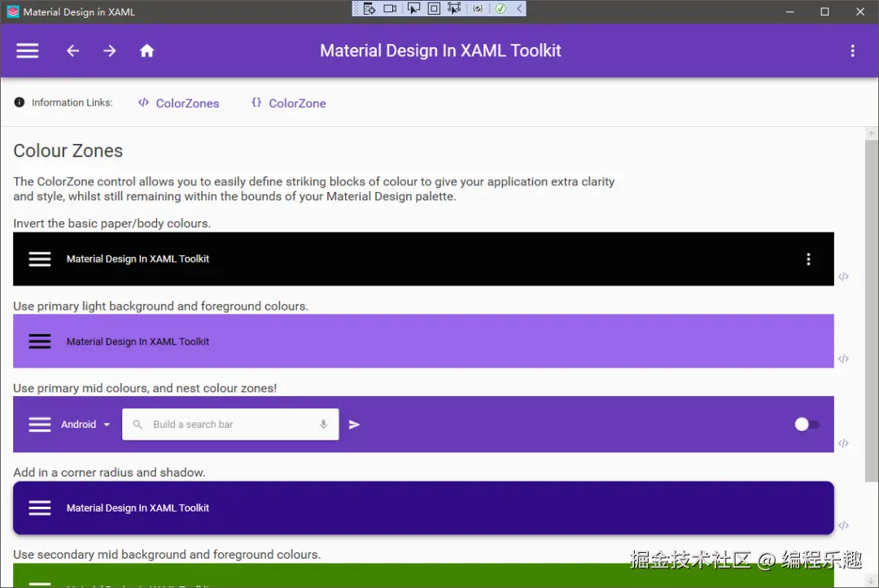Show XAML code for light purple zone
Viewport: 879px width, 588px height.
[x=843, y=359]
